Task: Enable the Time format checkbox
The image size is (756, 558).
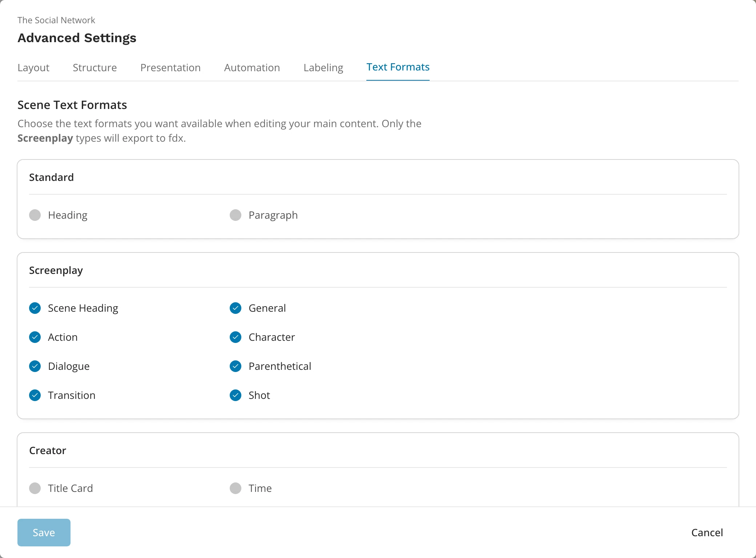Action: pos(236,488)
